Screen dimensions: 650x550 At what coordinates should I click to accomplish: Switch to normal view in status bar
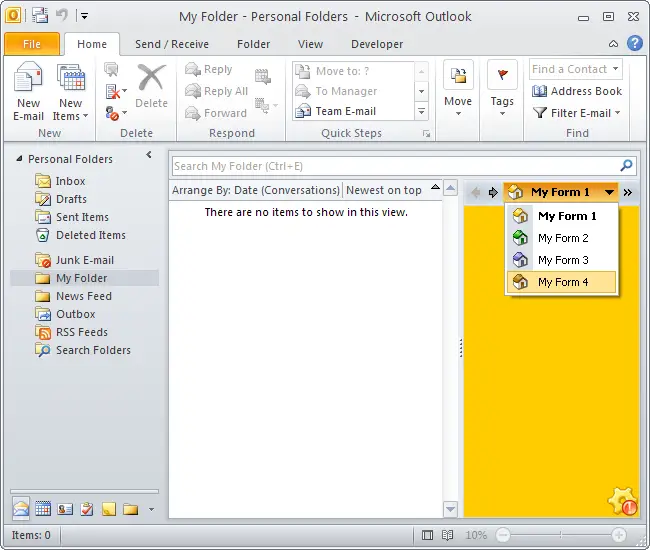[x=428, y=535]
